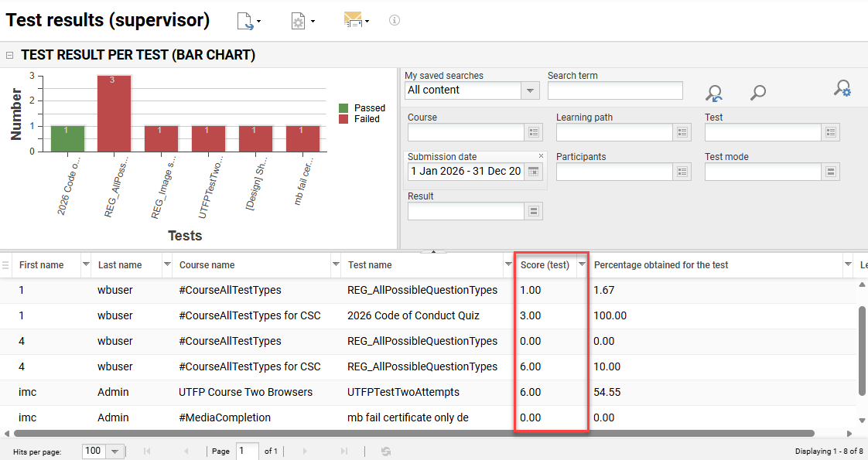Click the Page number input field
This screenshot has width=868, height=460.
click(x=248, y=451)
